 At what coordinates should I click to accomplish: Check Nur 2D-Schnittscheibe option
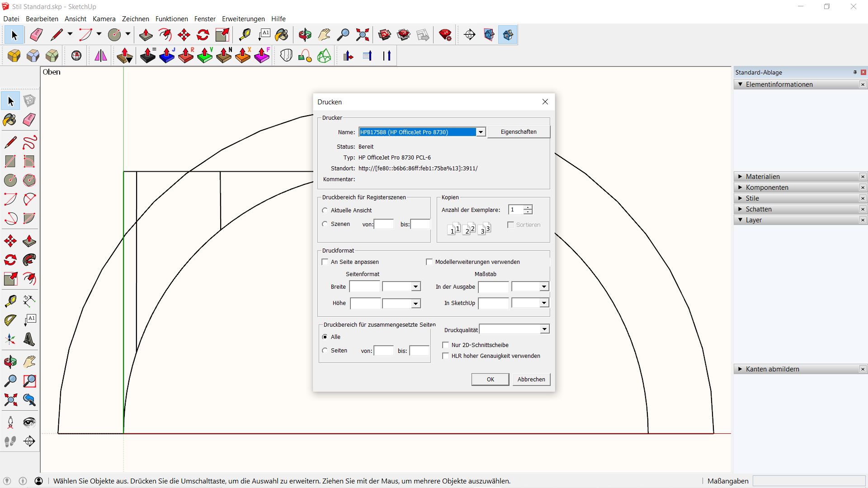click(x=446, y=345)
